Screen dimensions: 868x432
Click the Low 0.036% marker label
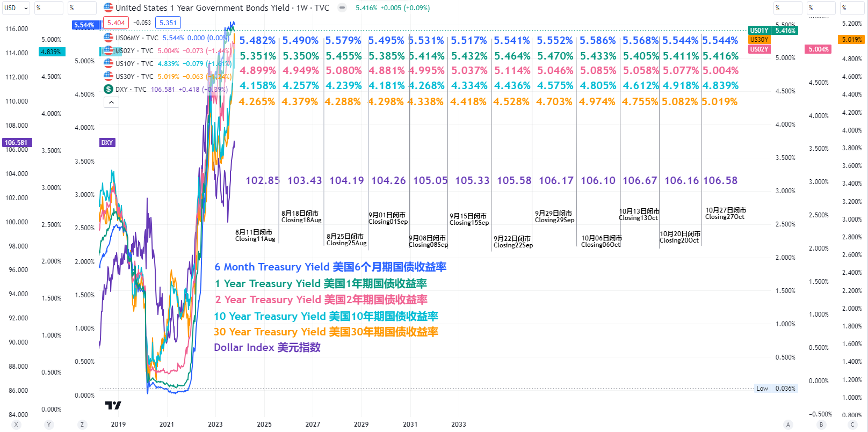(776, 388)
